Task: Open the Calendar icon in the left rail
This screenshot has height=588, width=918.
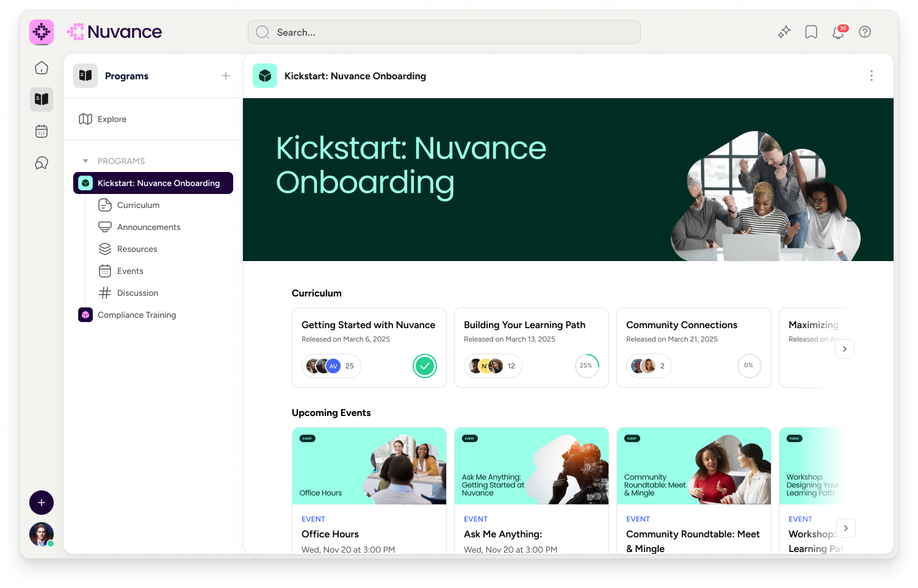Action: pyautogui.click(x=41, y=131)
